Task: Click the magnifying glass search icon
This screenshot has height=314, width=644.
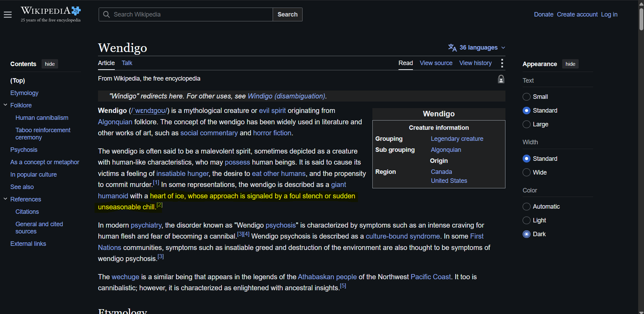Action: click(x=107, y=14)
